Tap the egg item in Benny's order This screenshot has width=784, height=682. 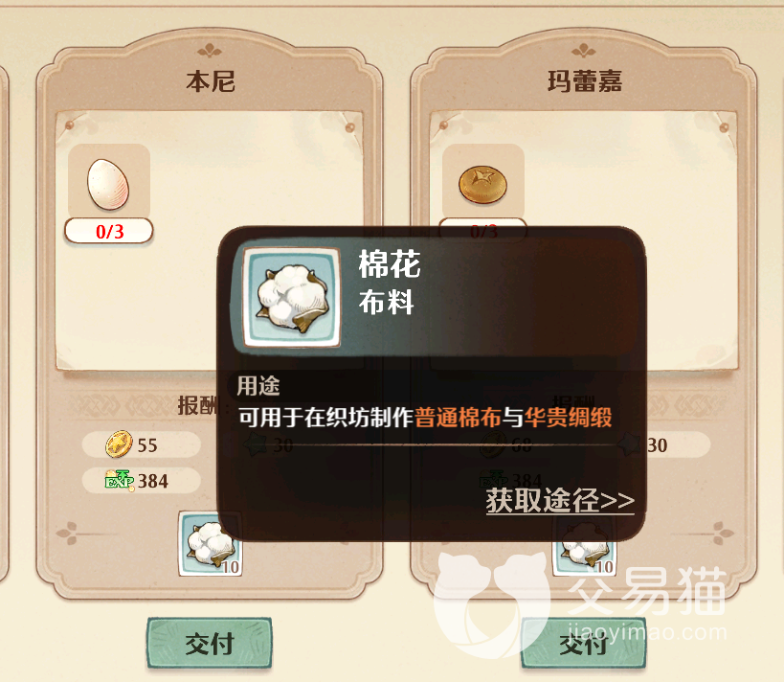[x=108, y=184]
